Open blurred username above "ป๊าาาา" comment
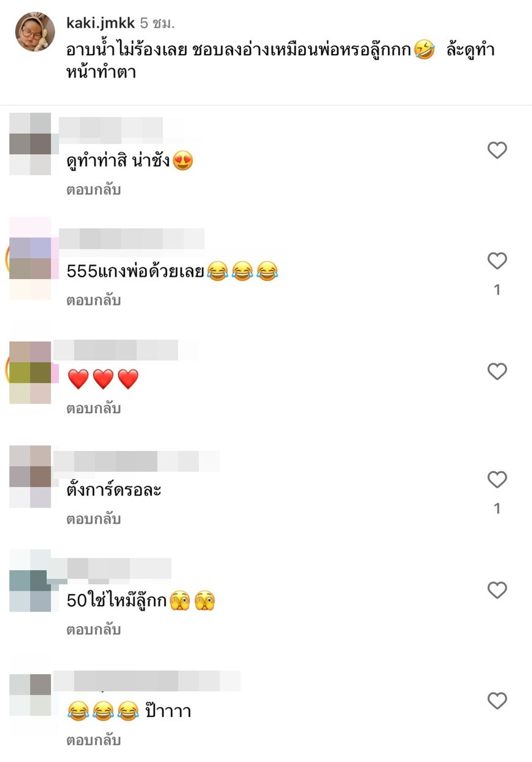 point(147,681)
